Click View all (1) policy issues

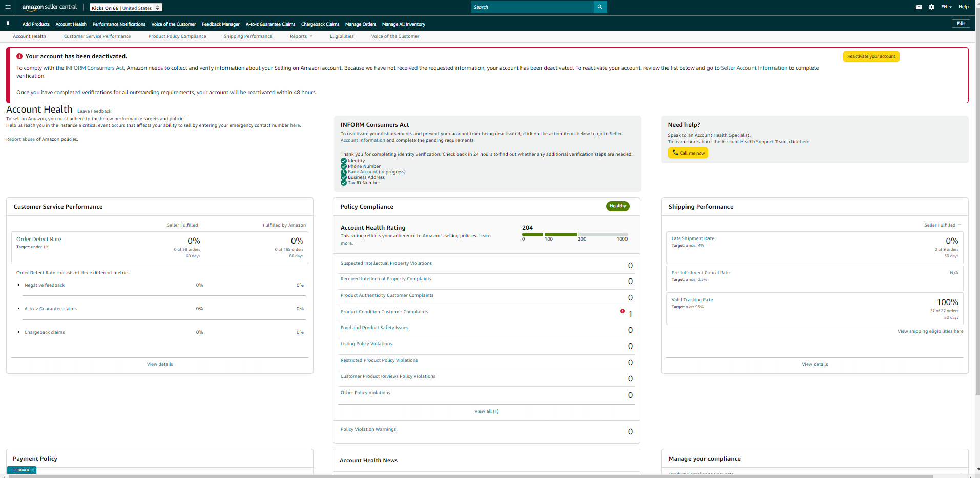pyautogui.click(x=487, y=411)
